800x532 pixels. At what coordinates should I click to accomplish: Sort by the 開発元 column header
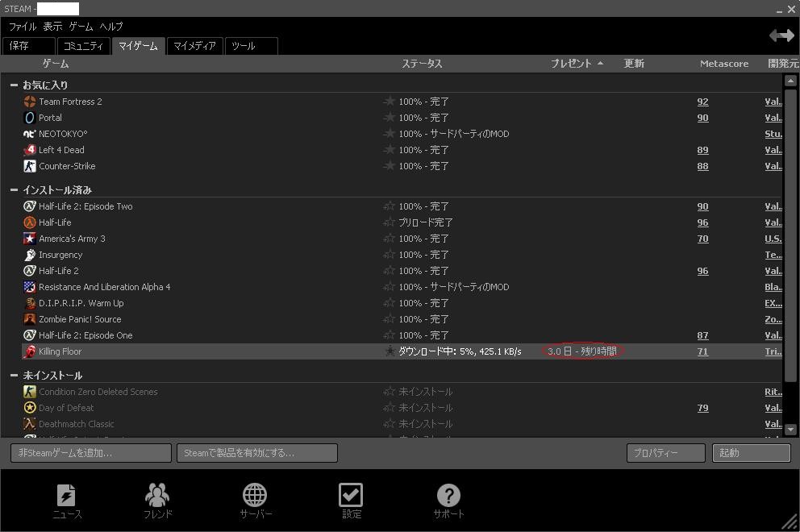click(783, 63)
